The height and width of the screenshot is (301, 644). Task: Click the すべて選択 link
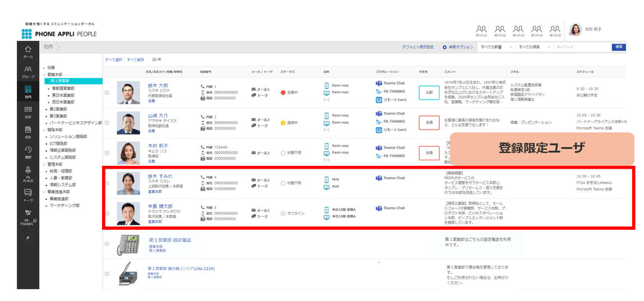pyautogui.click(x=114, y=59)
